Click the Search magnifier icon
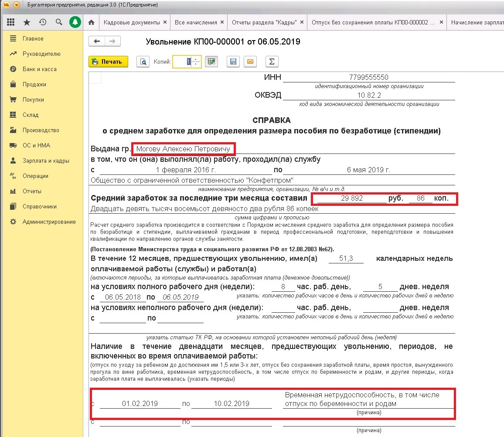The image size is (504, 437). pyautogui.click(x=58, y=22)
